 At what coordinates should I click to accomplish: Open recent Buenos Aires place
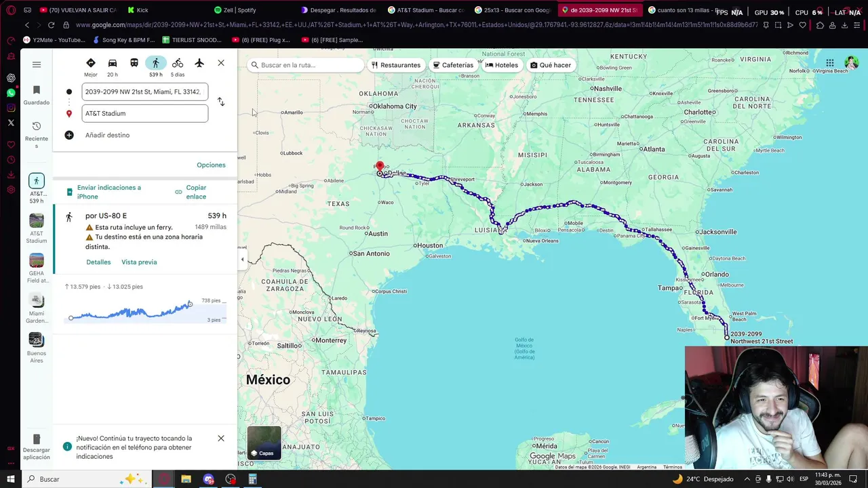[37, 348]
